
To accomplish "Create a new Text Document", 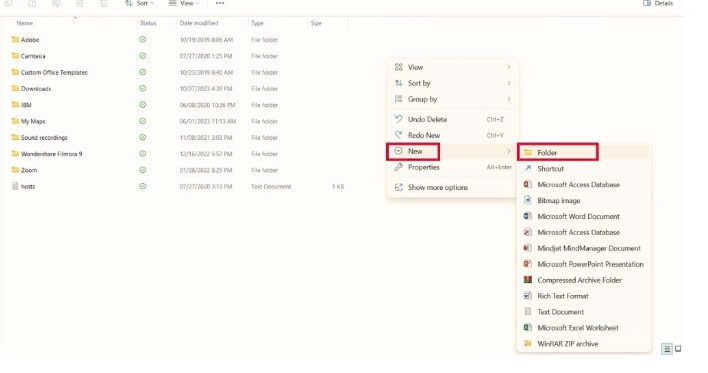I will pyautogui.click(x=583, y=312).
